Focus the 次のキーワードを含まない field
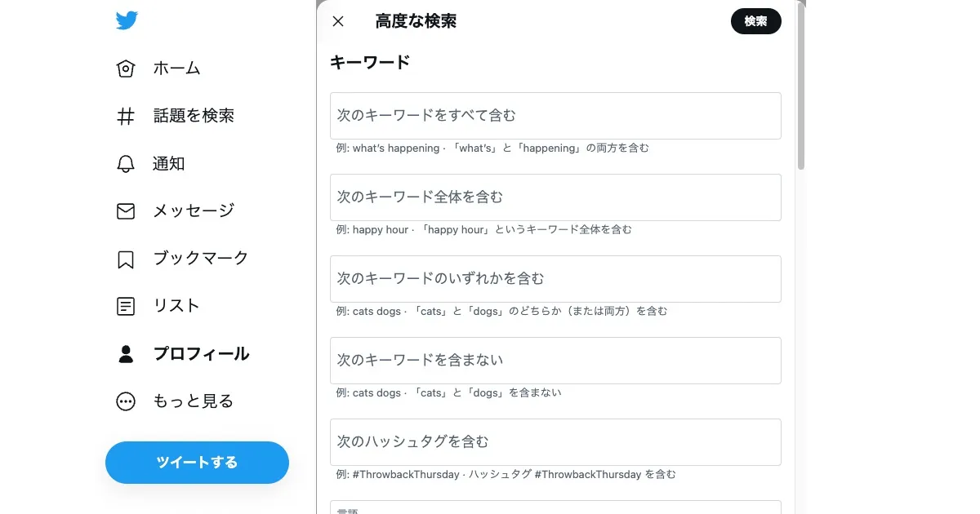 point(555,361)
